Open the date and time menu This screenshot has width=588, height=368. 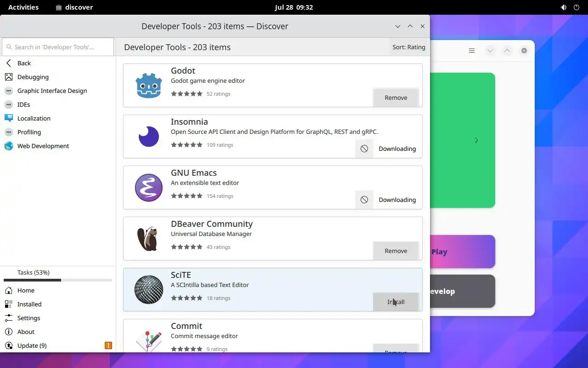[x=294, y=7]
